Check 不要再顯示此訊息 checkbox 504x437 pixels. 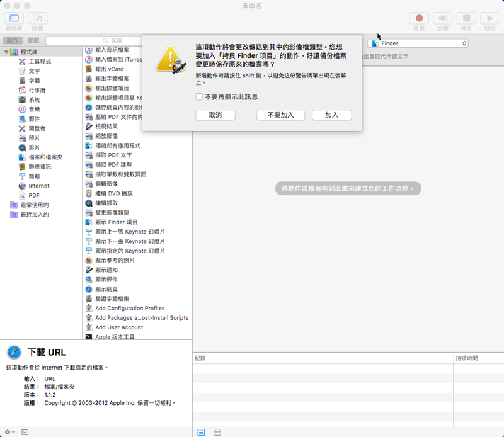pyautogui.click(x=199, y=97)
